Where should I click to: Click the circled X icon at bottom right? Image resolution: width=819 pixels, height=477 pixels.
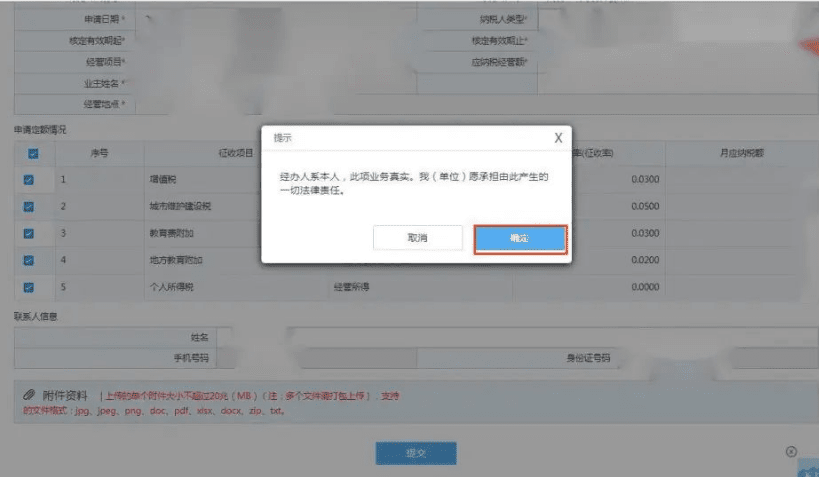(x=791, y=451)
